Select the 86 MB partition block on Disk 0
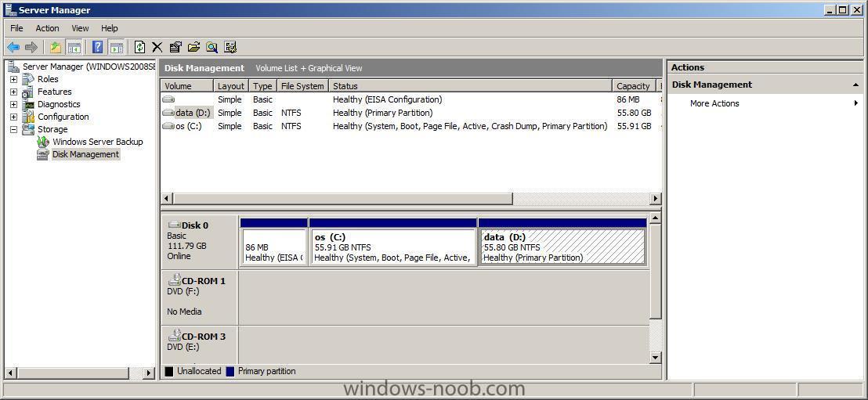Viewport: 868px width, 400px height. [x=274, y=243]
